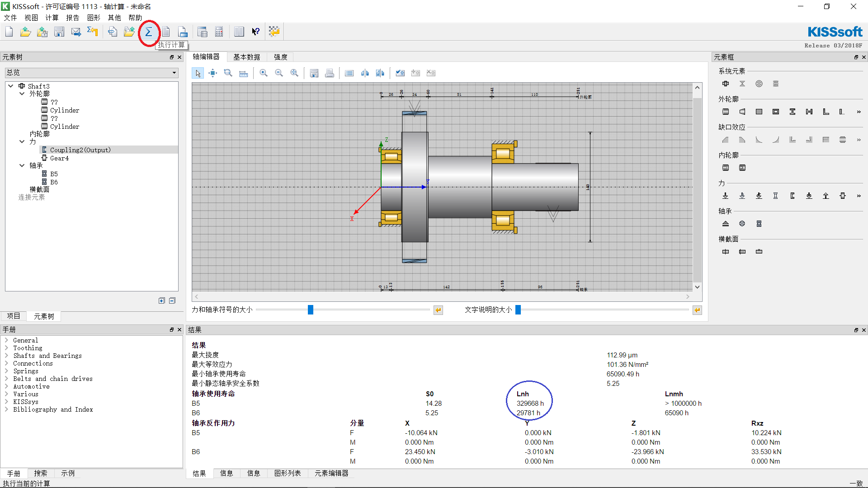Collapse the 外轮廓 tree node
This screenshot has width=868, height=488.
[22, 94]
